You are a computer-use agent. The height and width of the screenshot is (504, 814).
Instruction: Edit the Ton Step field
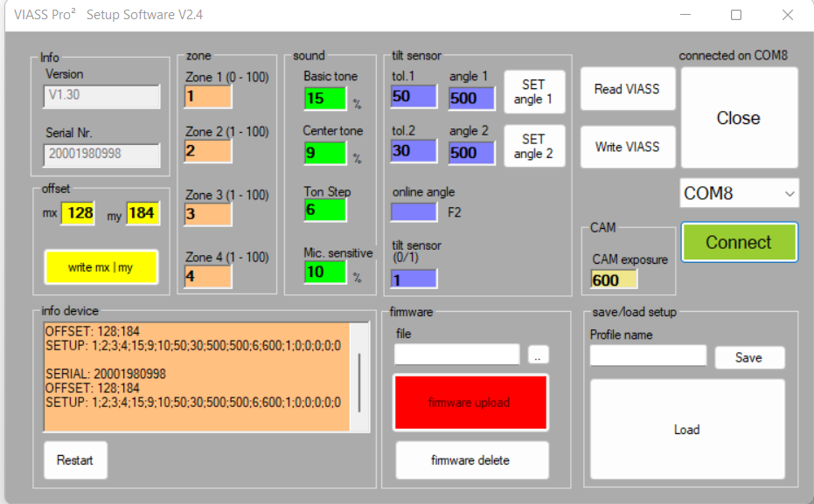click(x=325, y=210)
